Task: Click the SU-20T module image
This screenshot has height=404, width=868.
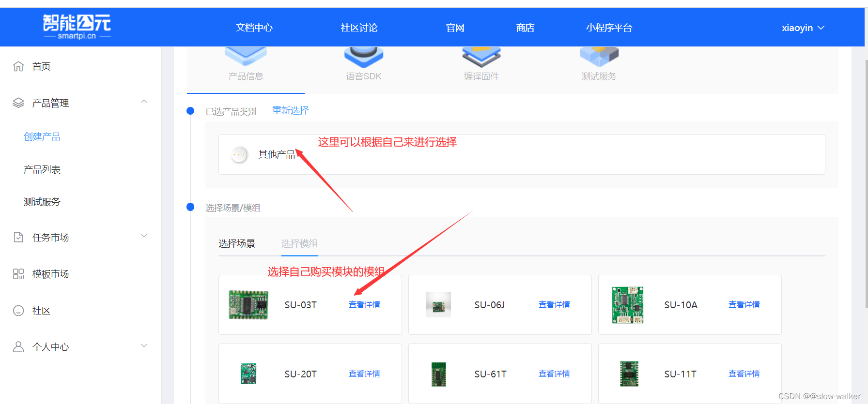Action: (248, 374)
